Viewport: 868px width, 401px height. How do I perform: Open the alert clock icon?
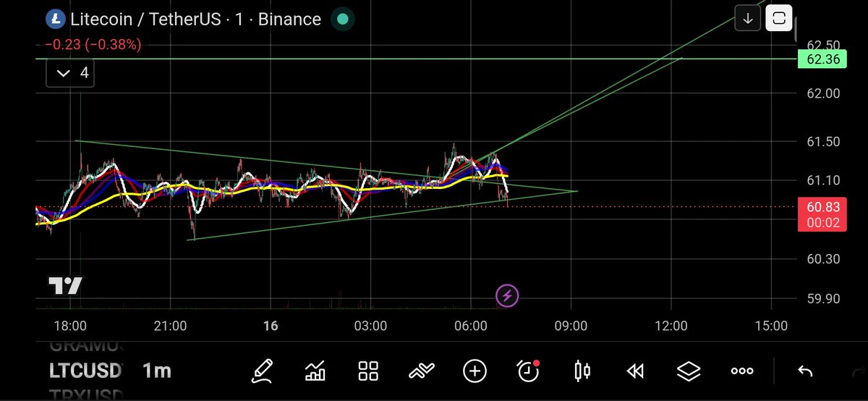click(528, 371)
